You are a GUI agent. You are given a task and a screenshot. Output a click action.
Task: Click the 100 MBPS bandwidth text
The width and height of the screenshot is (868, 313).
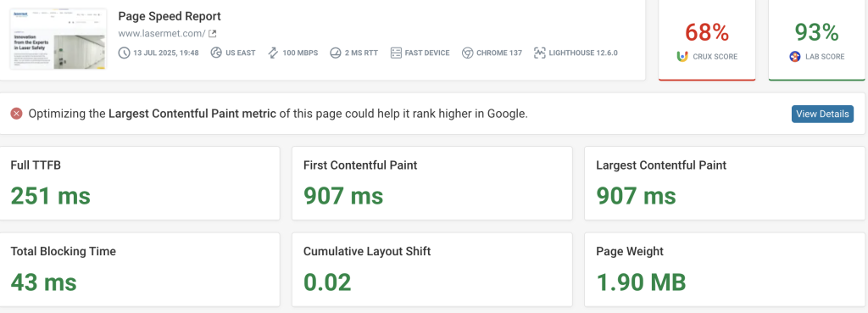coord(301,53)
